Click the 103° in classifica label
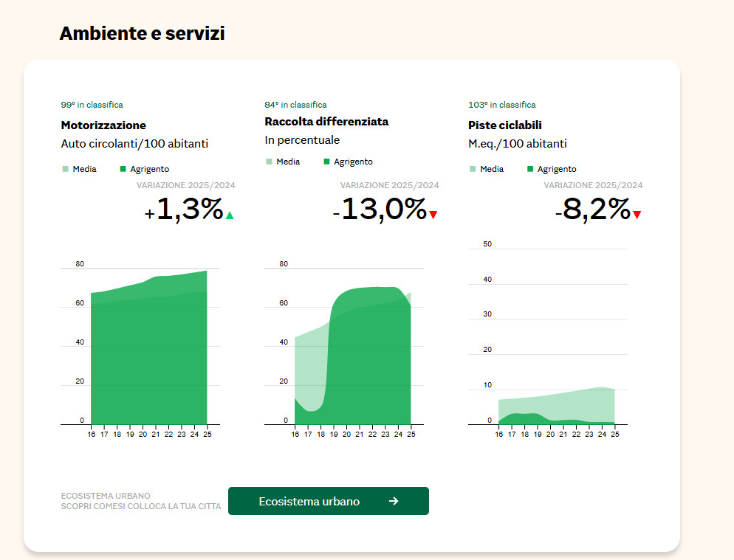734x560 pixels. [502, 105]
